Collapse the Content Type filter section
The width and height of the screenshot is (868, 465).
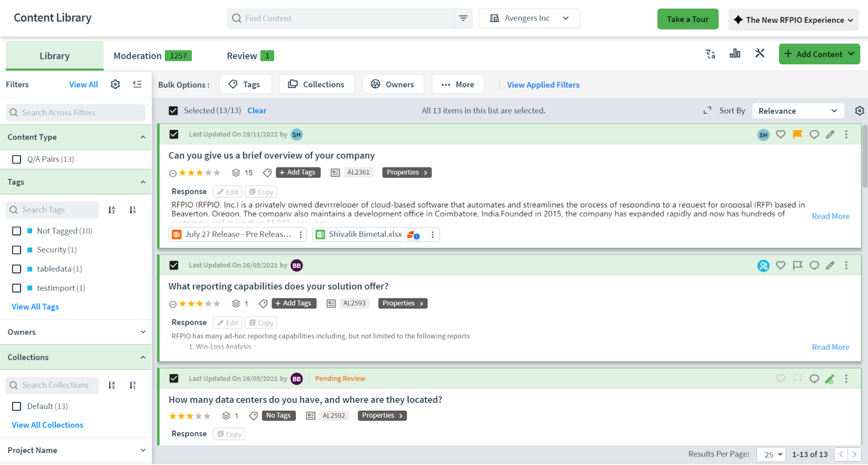143,137
